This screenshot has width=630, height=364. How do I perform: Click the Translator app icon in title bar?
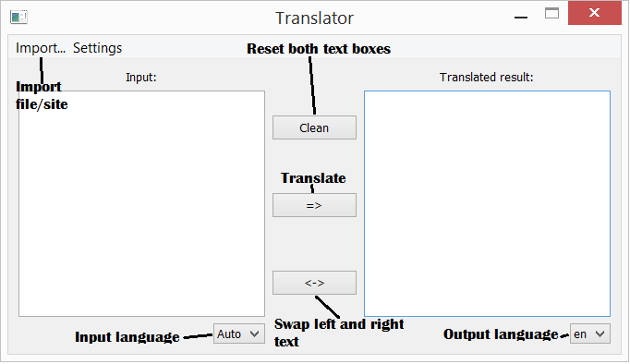18,18
